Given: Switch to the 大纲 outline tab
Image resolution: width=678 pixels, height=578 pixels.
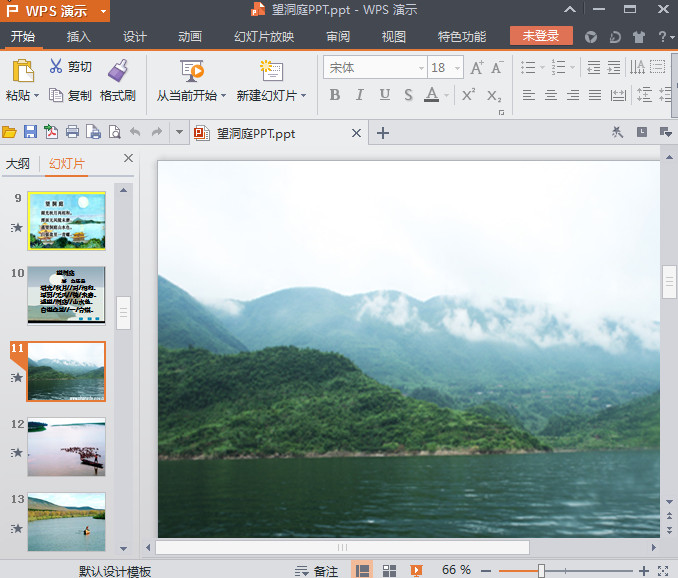Looking at the screenshot, I should click(x=18, y=164).
